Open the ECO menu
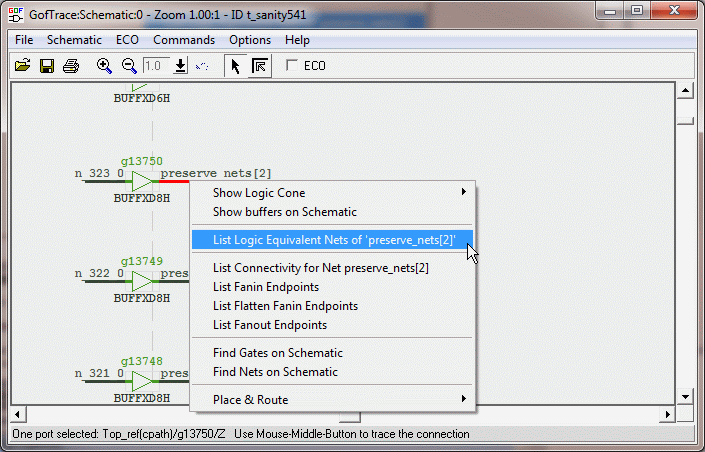 [x=127, y=40]
